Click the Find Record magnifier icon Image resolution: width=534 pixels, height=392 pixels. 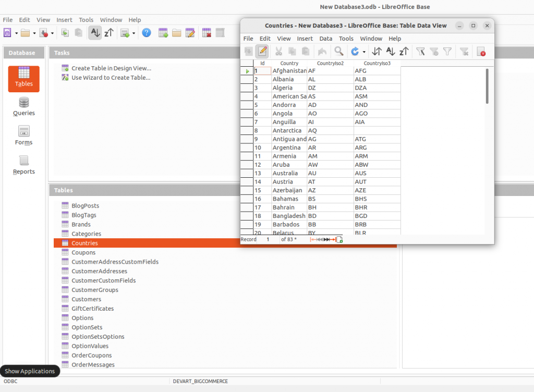(x=339, y=52)
